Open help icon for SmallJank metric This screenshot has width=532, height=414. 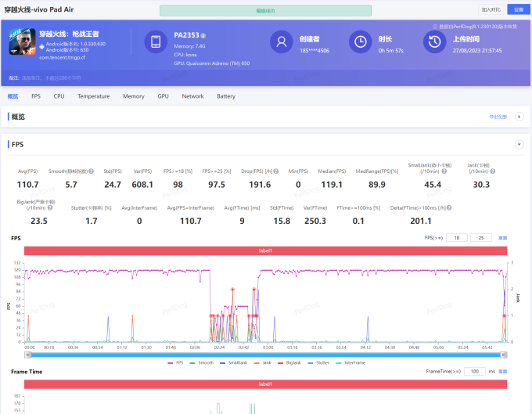click(444, 171)
